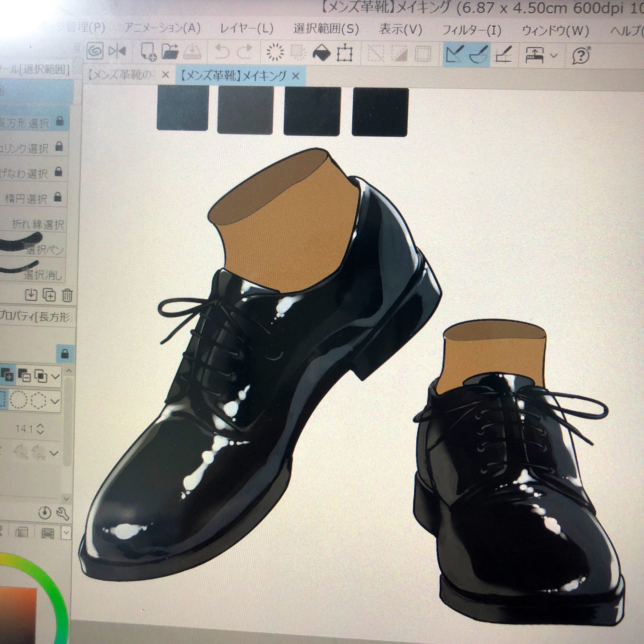Select the Remove from Selection mode icon
644x644 pixels.
click(x=24, y=376)
